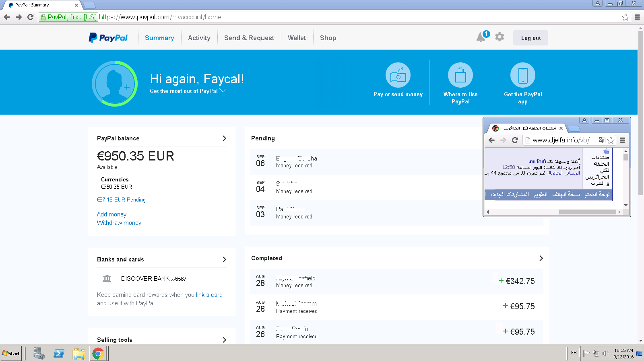Open the notifications bell icon
Image resolution: width=644 pixels, height=362 pixels.
481,37
